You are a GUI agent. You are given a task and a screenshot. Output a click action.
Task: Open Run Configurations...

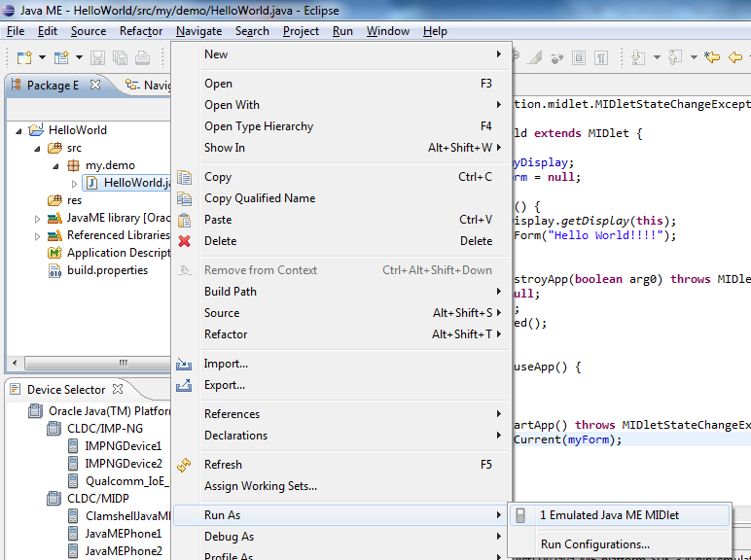coord(620,544)
